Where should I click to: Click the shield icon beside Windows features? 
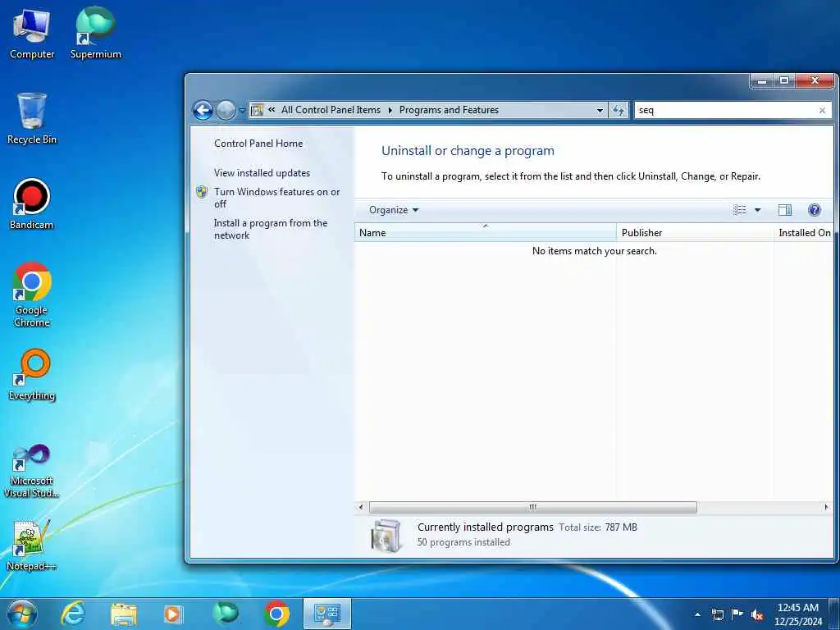pos(202,192)
